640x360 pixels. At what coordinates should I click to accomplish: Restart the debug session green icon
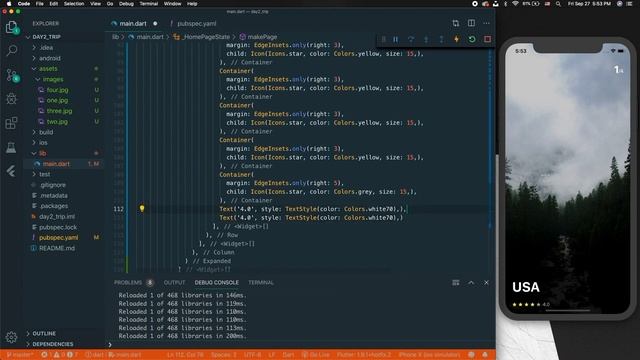tap(472, 39)
